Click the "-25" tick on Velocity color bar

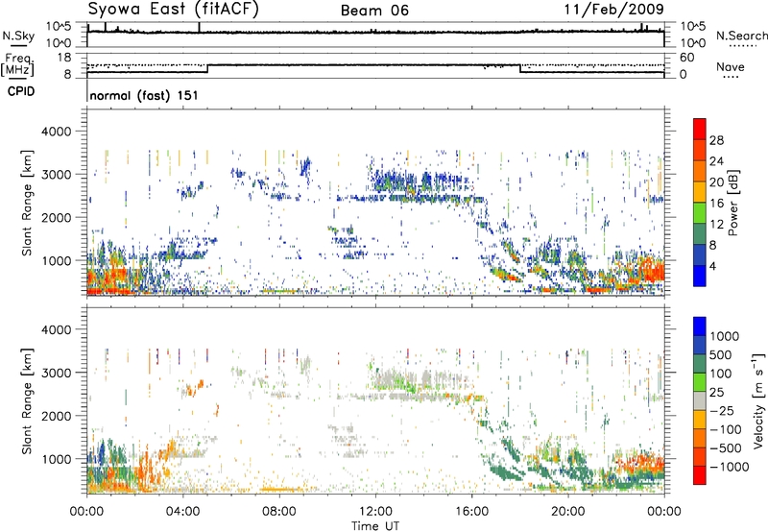pos(723,410)
